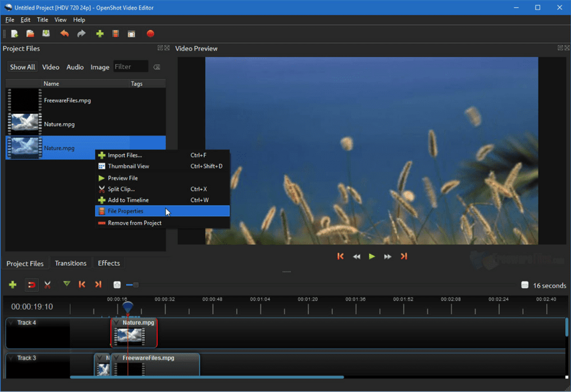Enable the Video filter in Project Files
The width and height of the screenshot is (571, 392).
pos(50,67)
